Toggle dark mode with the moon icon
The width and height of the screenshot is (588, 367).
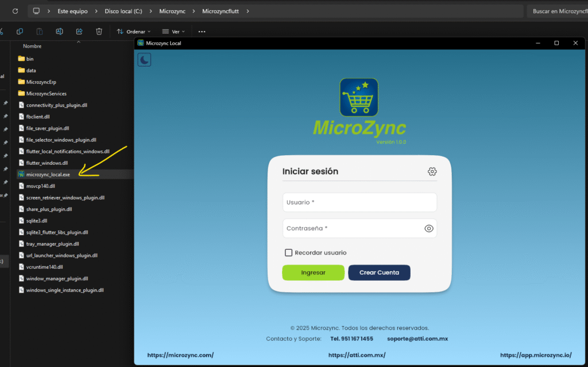click(x=144, y=59)
